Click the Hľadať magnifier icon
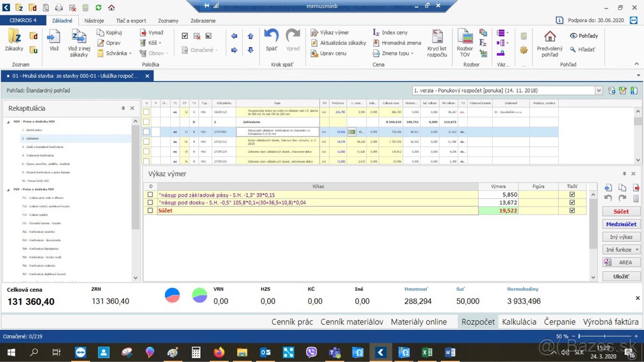 tap(573, 49)
